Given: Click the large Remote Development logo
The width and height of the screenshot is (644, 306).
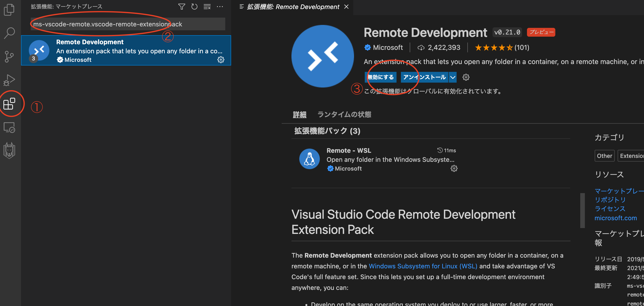Looking at the screenshot, I should [322, 56].
